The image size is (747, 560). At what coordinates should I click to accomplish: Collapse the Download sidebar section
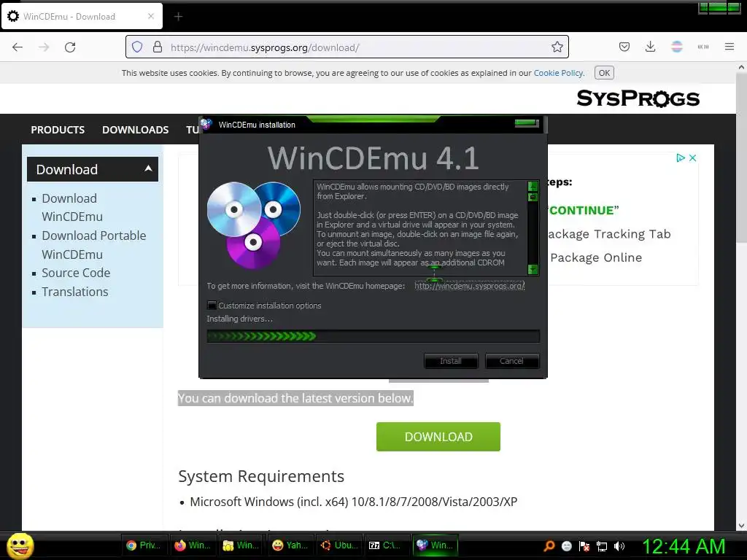(93, 169)
